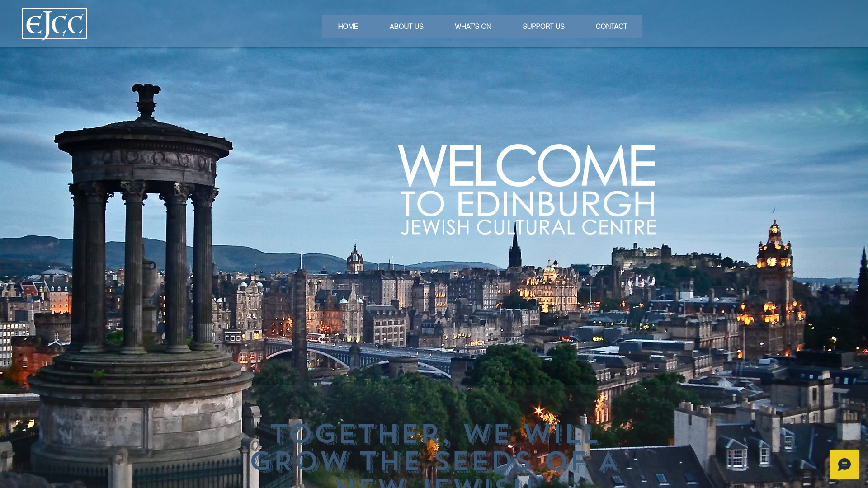Screen dimensions: 868x488
Task: Select the SUPPORT US menu item
Action: click(x=543, y=27)
